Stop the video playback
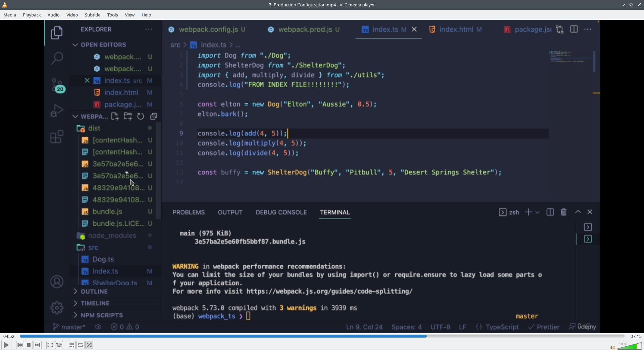Screen dimensions: 644x350 (29, 345)
